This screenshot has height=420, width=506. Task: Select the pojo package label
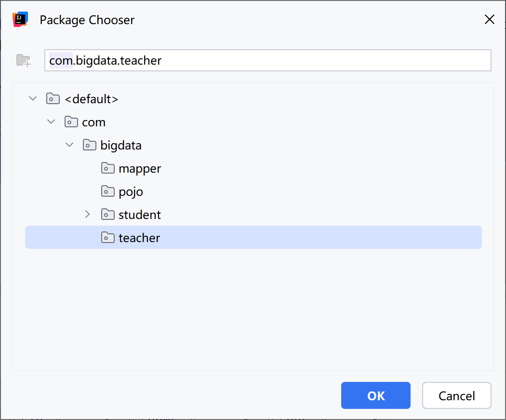(x=131, y=191)
